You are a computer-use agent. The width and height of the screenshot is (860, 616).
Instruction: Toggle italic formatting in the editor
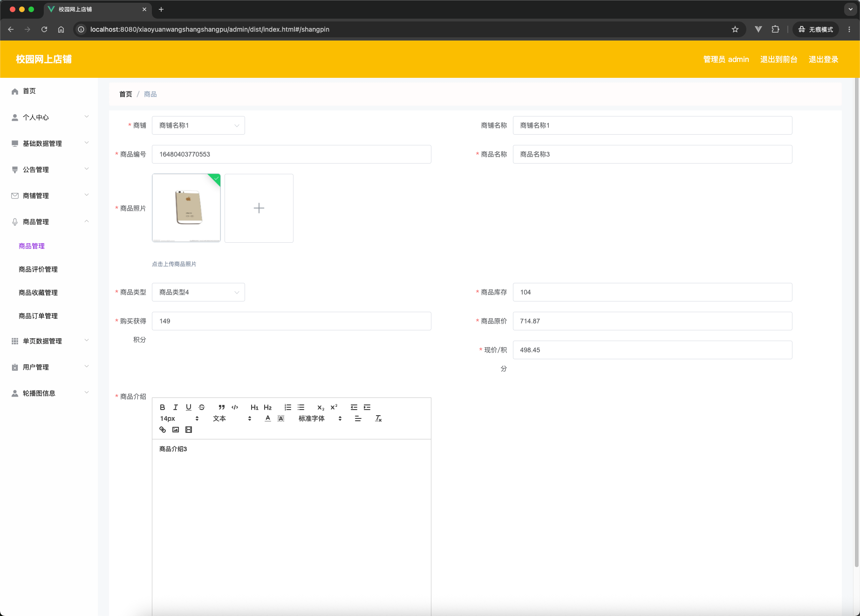tap(175, 407)
